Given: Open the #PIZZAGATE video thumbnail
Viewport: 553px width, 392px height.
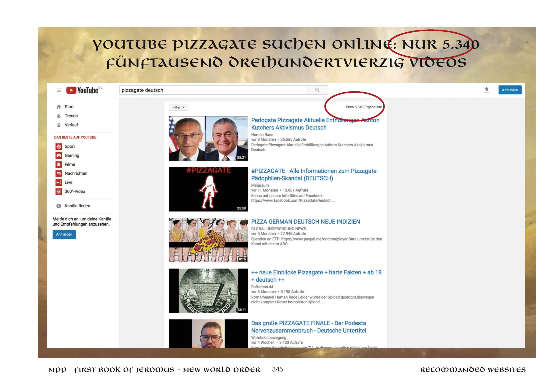Looking at the screenshot, I should point(208,189).
